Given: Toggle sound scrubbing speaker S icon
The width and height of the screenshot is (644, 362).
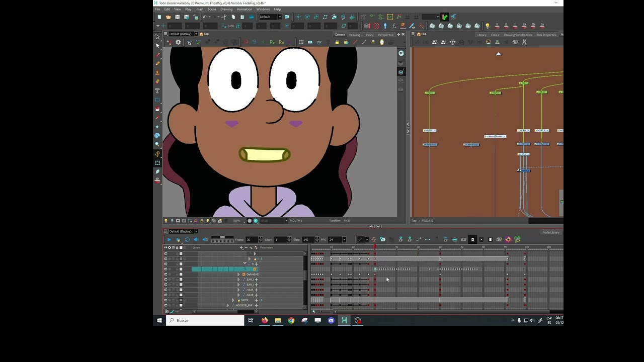Looking at the screenshot, I should 205,239.
